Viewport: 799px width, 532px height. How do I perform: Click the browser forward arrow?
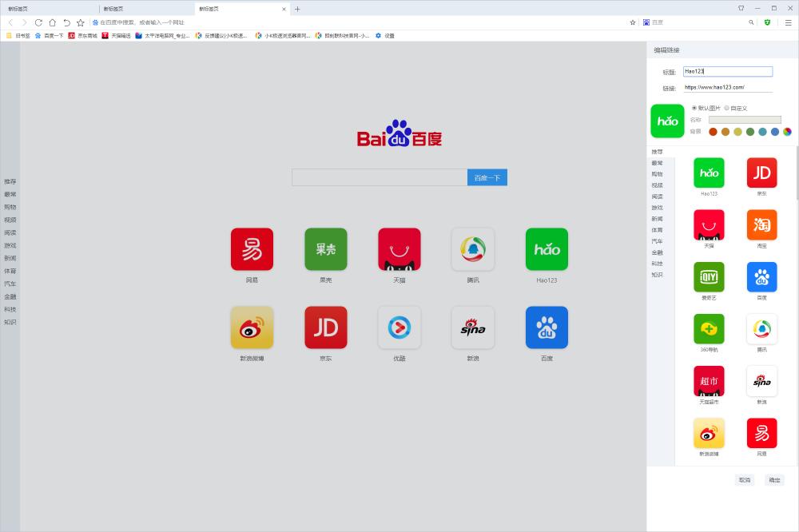coord(24,22)
